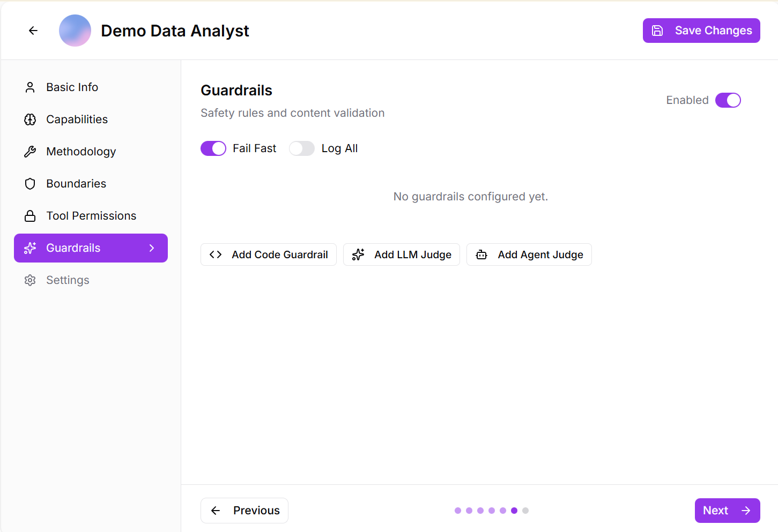Click the lock icon beside Tool Permissions
This screenshot has height=532, width=778.
[30, 216]
